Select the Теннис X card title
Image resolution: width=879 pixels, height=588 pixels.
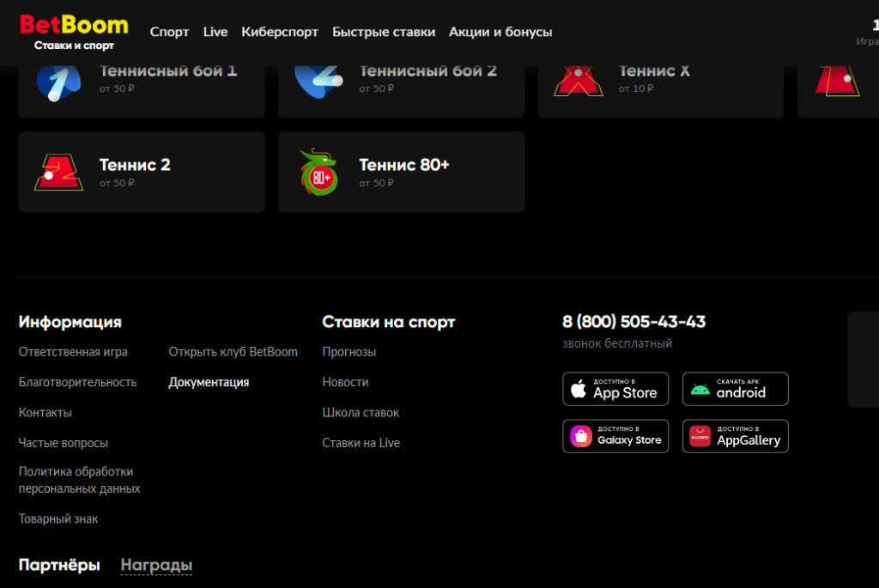pyautogui.click(x=654, y=71)
